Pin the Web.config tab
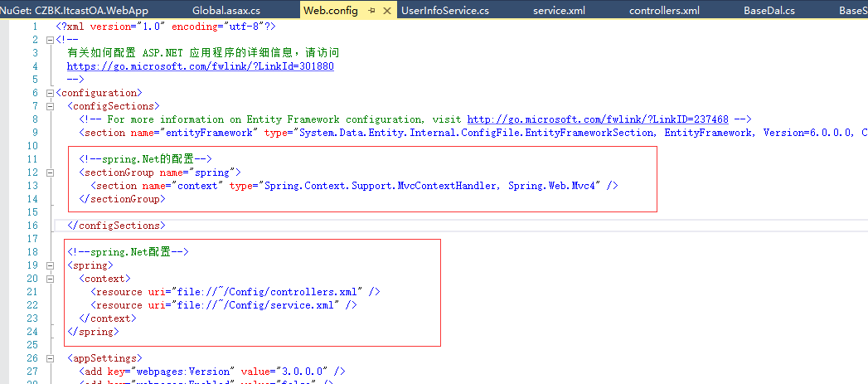The image size is (868, 384). 372,11
